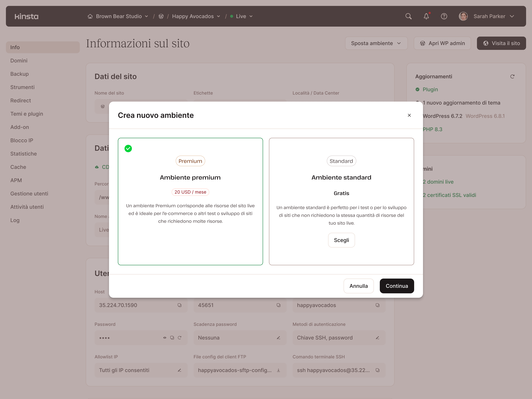Open the Live environment selector
This screenshot has width=532, height=399.
[241, 16]
